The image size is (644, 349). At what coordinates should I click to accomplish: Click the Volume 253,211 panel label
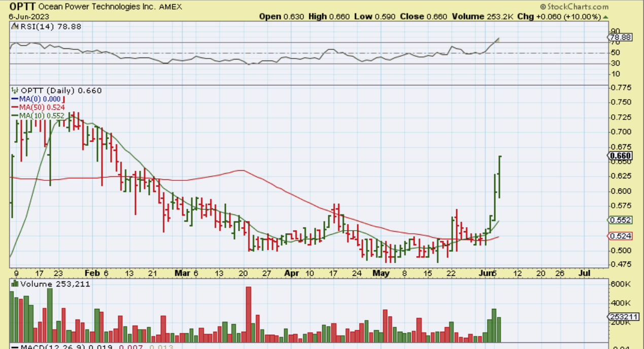pyautogui.click(x=55, y=284)
